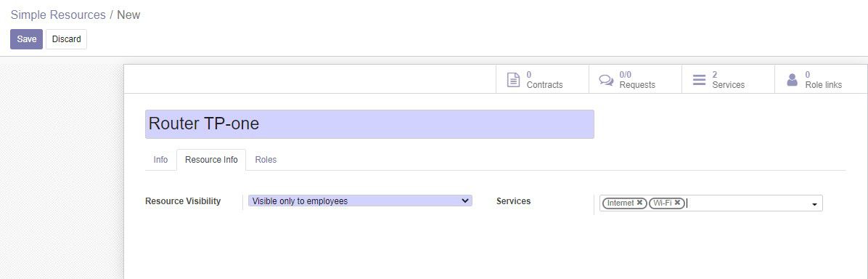Expand the Services dropdown arrow
The height and width of the screenshot is (279, 868).
(x=814, y=205)
